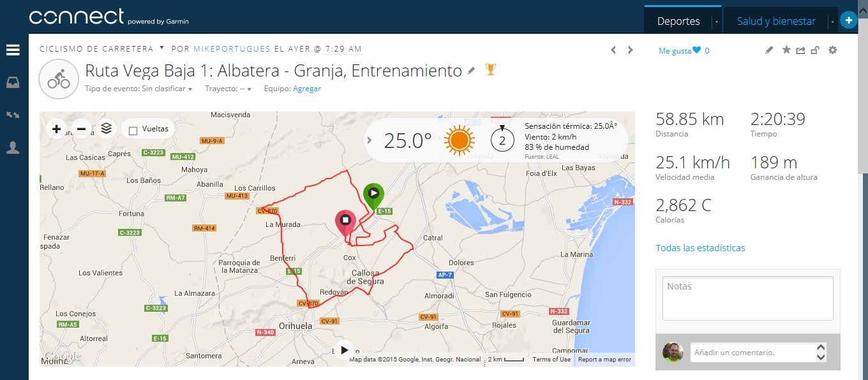Click the 2,862 C calories value
Screen dimensions: 868x380
coord(684,205)
